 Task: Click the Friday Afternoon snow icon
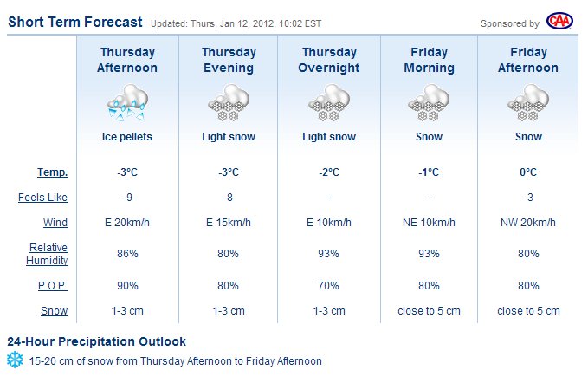tap(528, 103)
